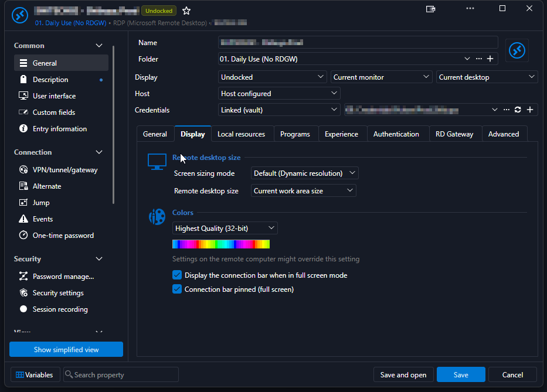Screen dimensions: 547x392
Task: Click the Search property field
Action: tap(121, 374)
